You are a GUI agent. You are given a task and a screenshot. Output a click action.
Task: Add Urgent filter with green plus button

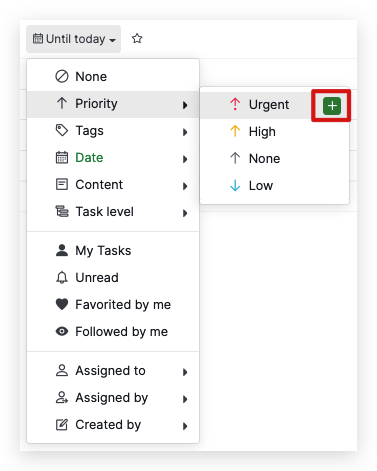[x=332, y=106]
